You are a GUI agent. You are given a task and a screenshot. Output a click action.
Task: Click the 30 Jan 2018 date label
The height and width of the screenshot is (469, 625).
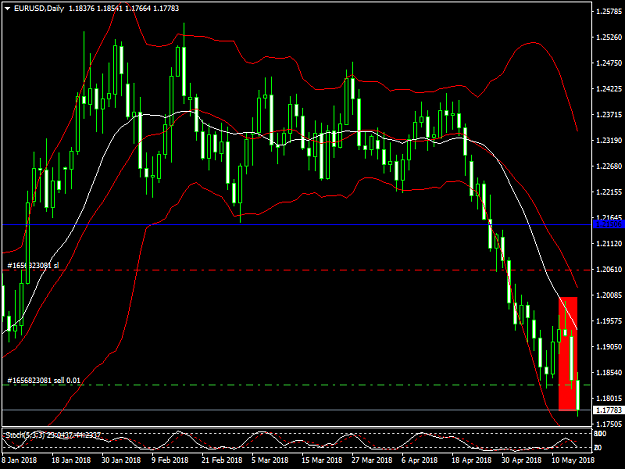[x=121, y=460]
